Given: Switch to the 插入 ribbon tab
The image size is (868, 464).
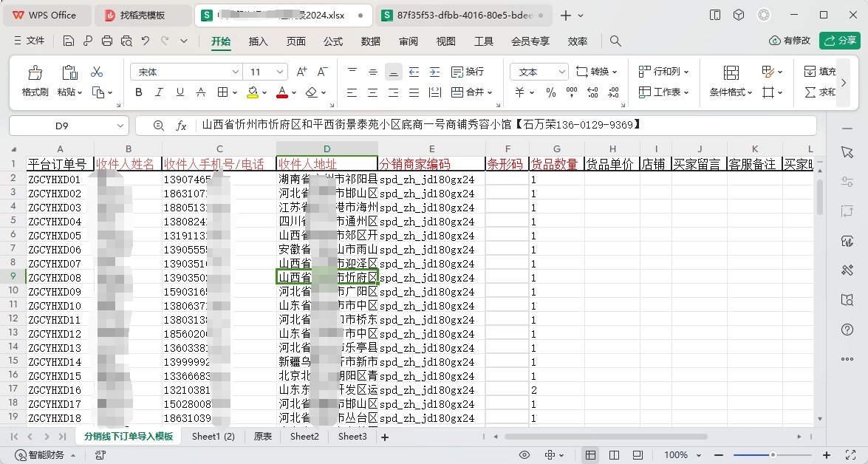Looking at the screenshot, I should tap(259, 41).
